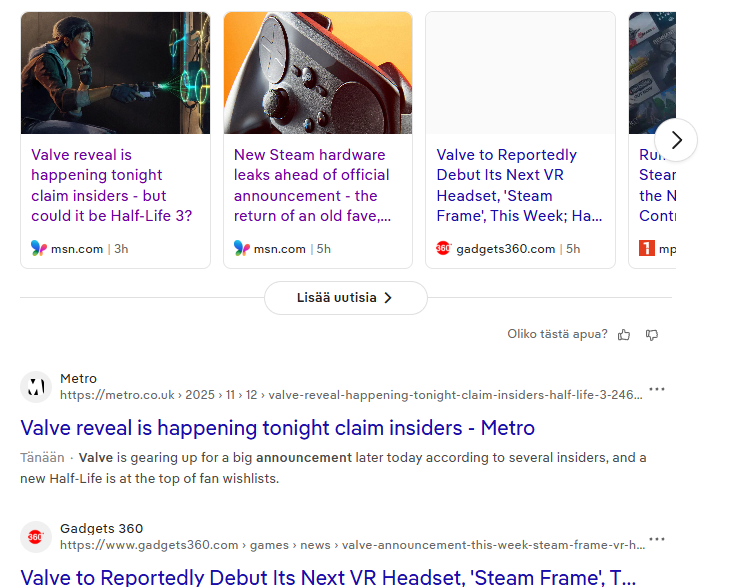Click the thumbs up feedback icon
The image size is (743, 587).
point(624,335)
